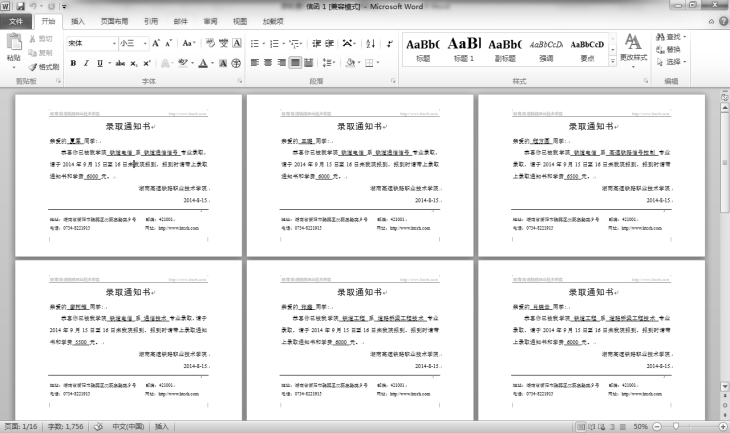Decrease font size with shrink font icon

pos(168,43)
